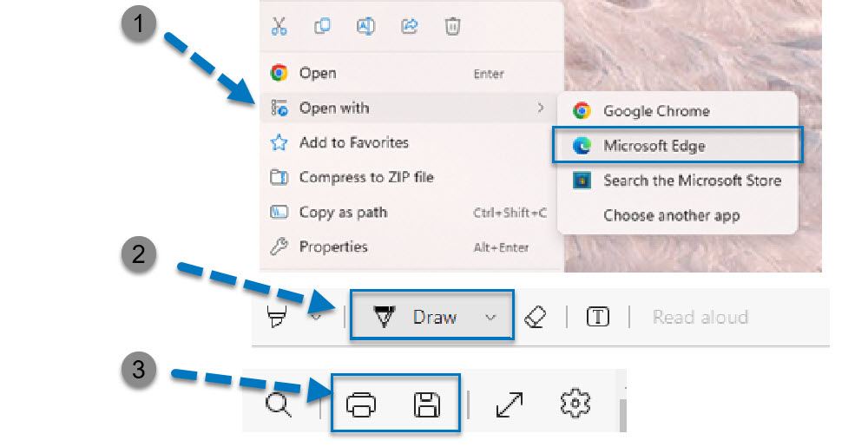
Task: Click the Open with submenu chevron
Action: click(541, 108)
